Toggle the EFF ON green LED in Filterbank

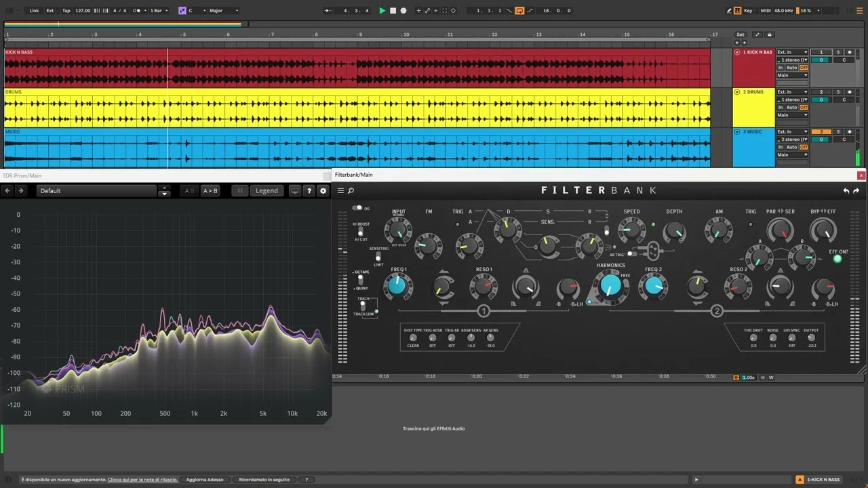point(837,259)
